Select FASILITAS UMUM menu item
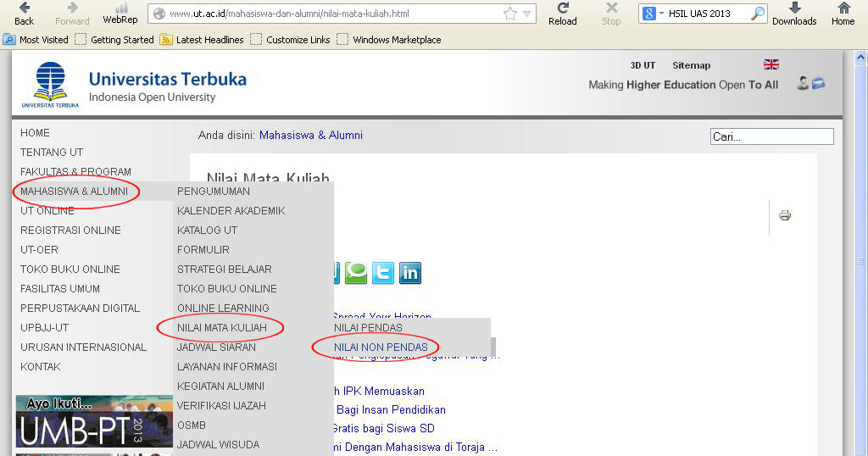The width and height of the screenshot is (868, 456). tap(60, 288)
